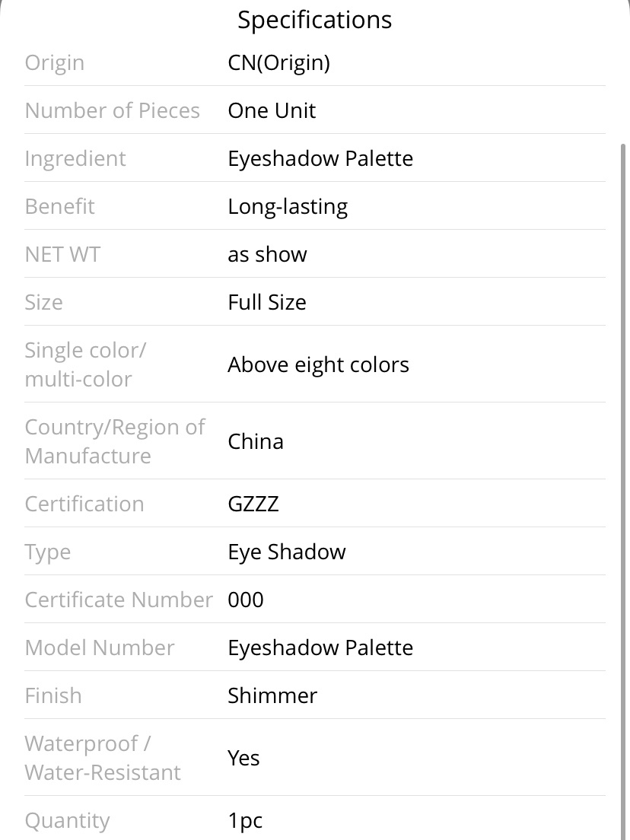
Task: Tap Eyeshadow Palette in Ingredient row
Action: [320, 158]
